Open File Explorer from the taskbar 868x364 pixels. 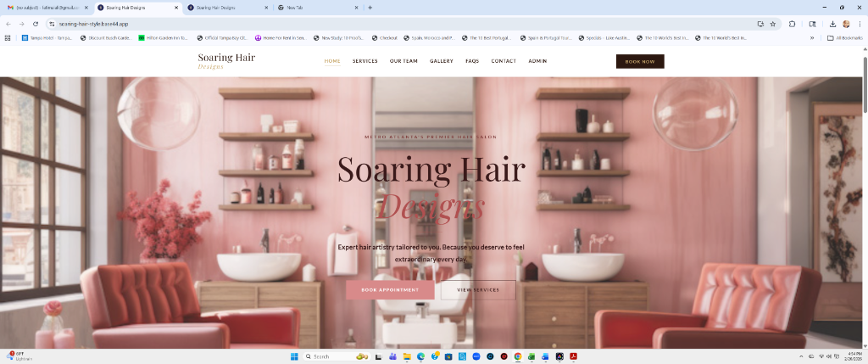[406, 356]
